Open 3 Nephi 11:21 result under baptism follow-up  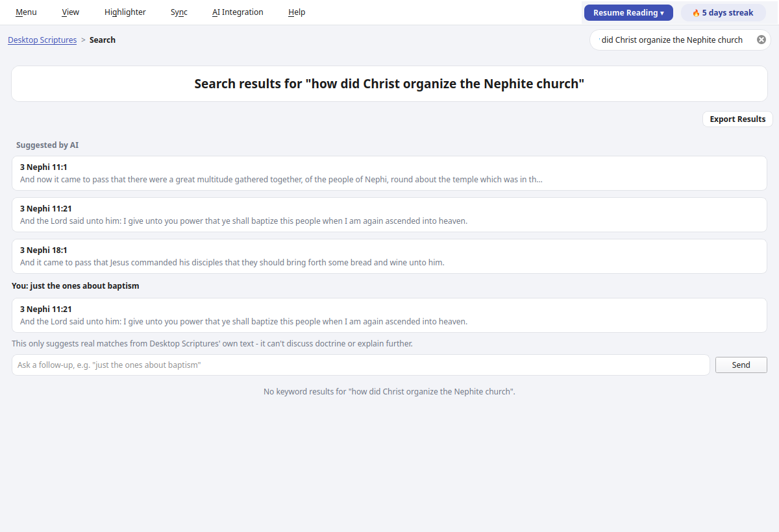coord(389,315)
